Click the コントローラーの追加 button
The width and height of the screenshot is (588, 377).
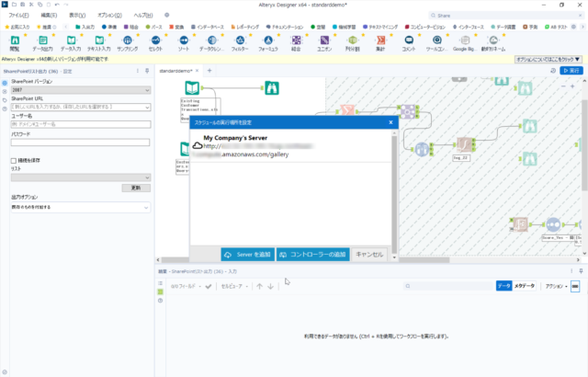(313, 255)
